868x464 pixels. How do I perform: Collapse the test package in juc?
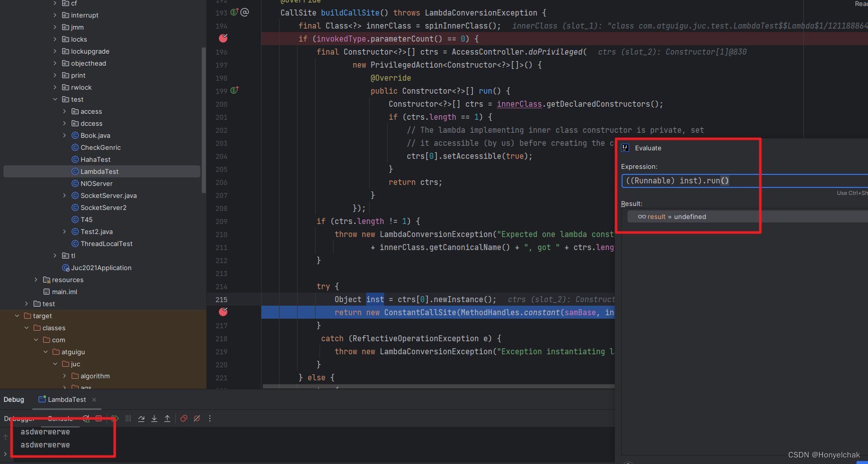tap(55, 99)
